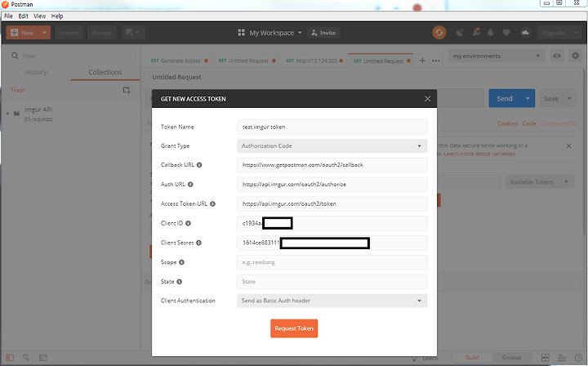Open the Grant Type dropdown
588x366 pixels.
pos(332,146)
